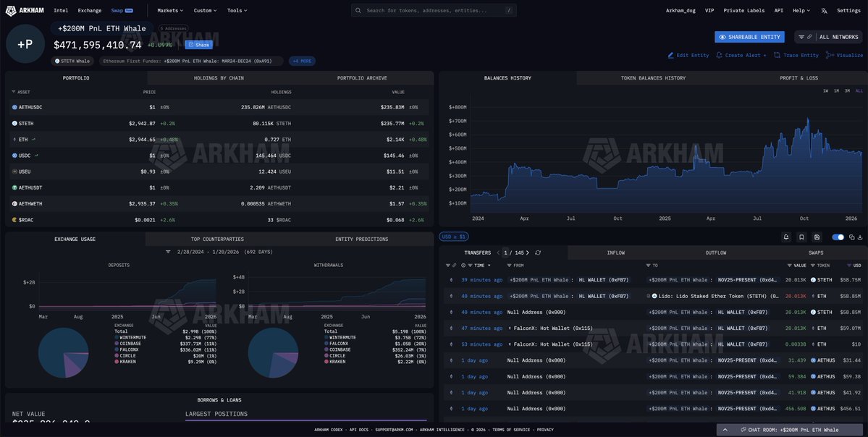The height and width of the screenshot is (437, 868).
Task: Expand the Tools dropdown menu
Action: (x=237, y=11)
